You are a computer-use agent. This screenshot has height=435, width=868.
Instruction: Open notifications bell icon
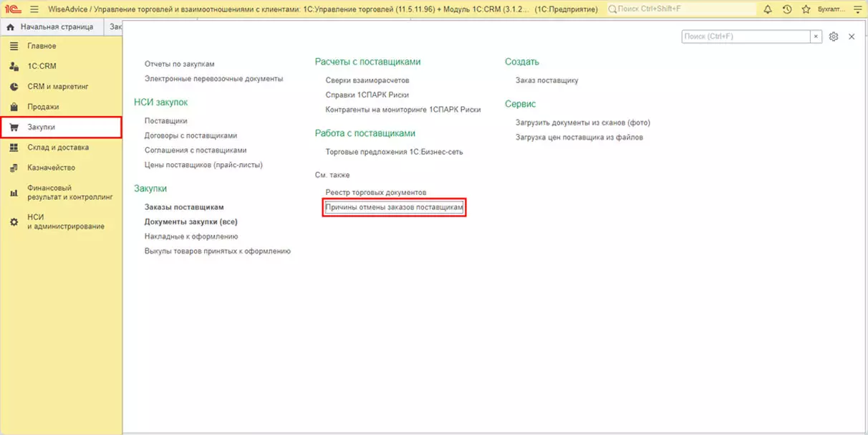[768, 9]
